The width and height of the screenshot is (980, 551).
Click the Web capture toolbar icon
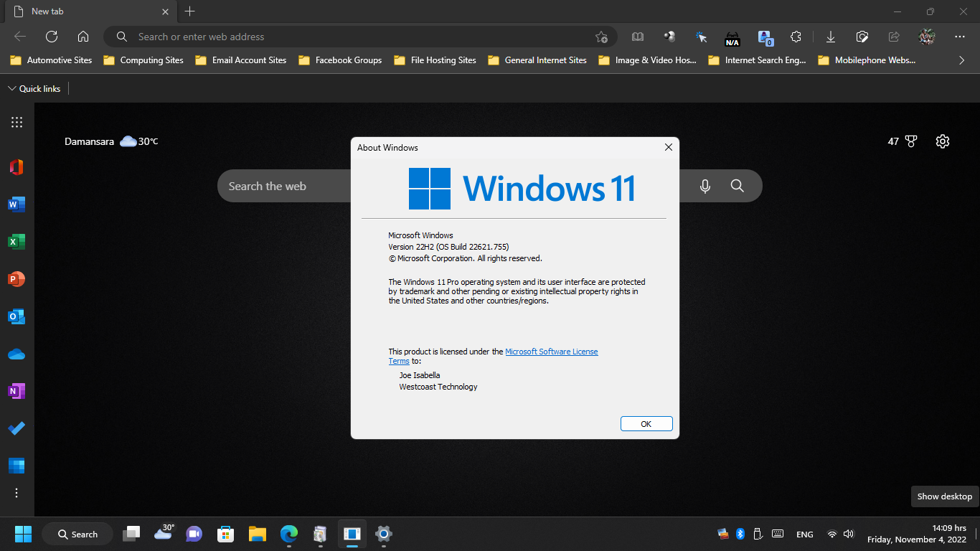tap(862, 37)
